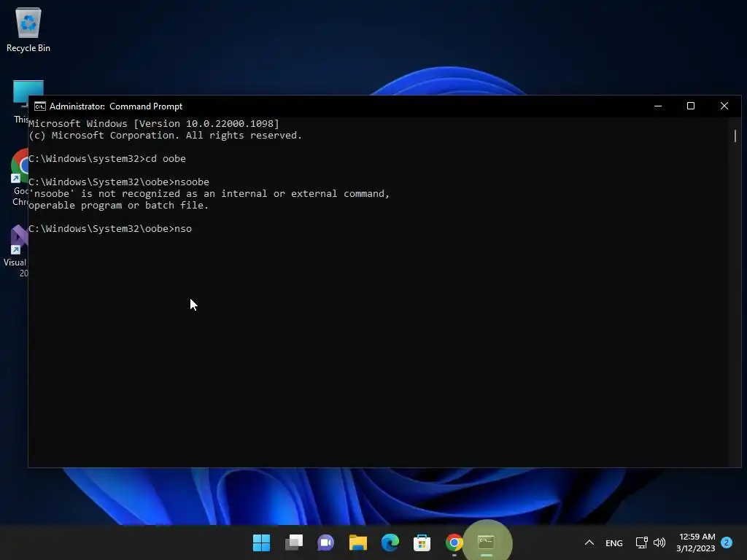Select the Google Chrome desktop shortcut
The height and width of the screenshot is (560, 747).
pyautogui.click(x=20, y=178)
